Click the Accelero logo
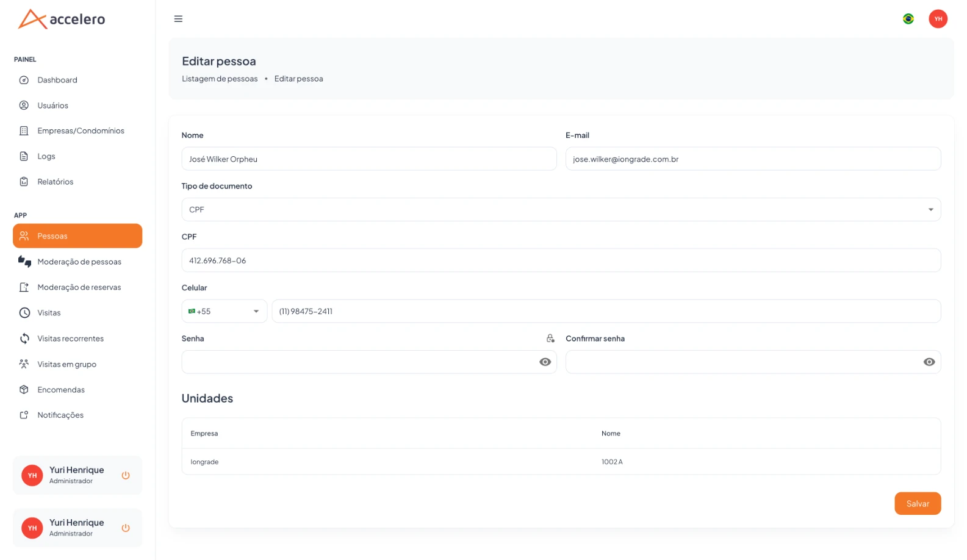The image size is (967, 560). [62, 19]
